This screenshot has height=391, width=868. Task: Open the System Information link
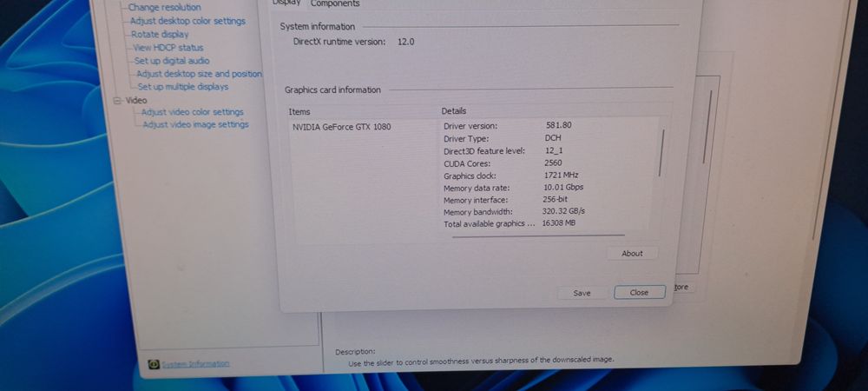coord(195,364)
